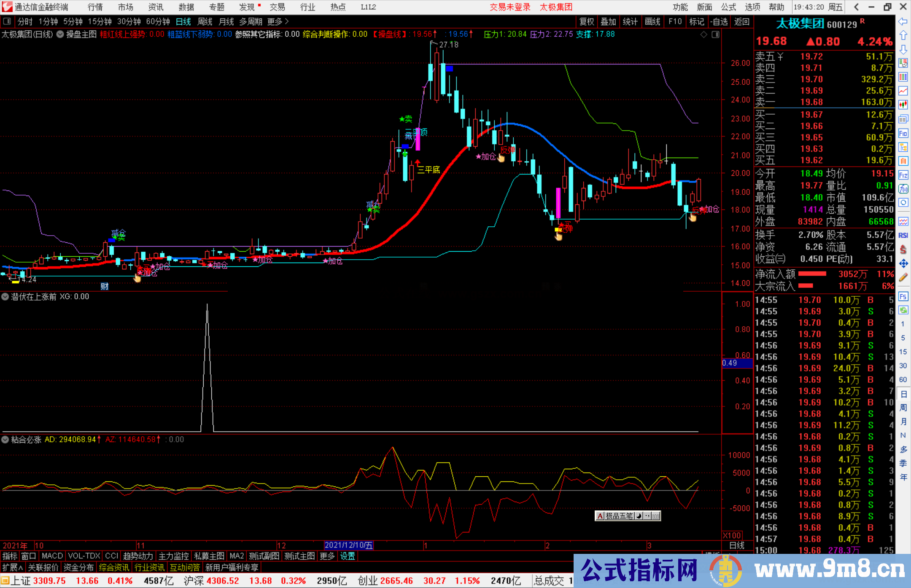
Task: Expand the 扩展 panel at bottom left
Action: 13,567
